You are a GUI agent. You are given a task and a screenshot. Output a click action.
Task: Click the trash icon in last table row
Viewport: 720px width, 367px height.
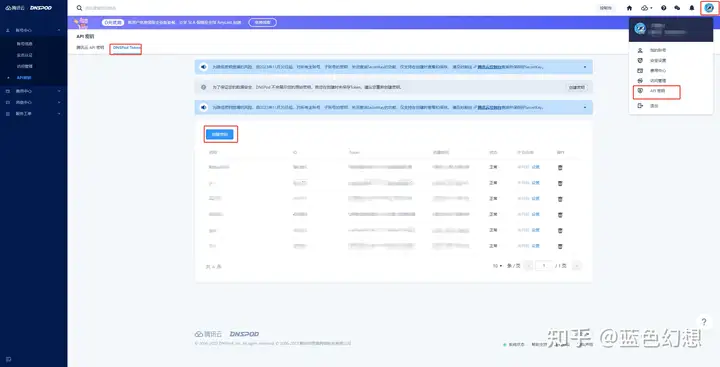560,247
